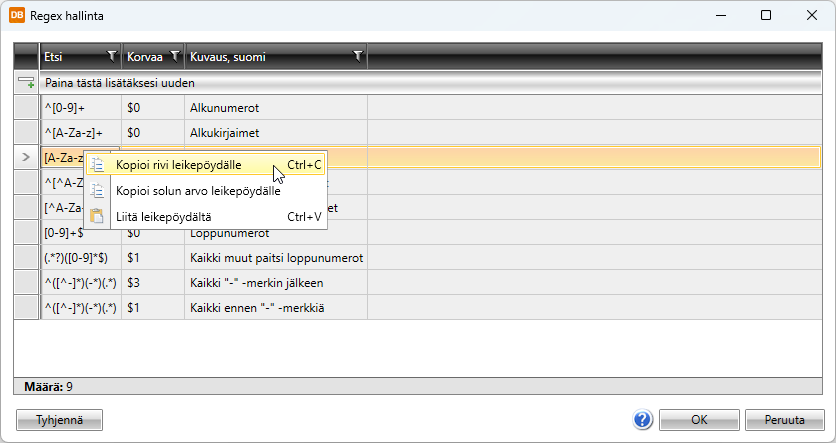Click the $3 replace value cell
The image size is (836, 443).
coord(152,282)
